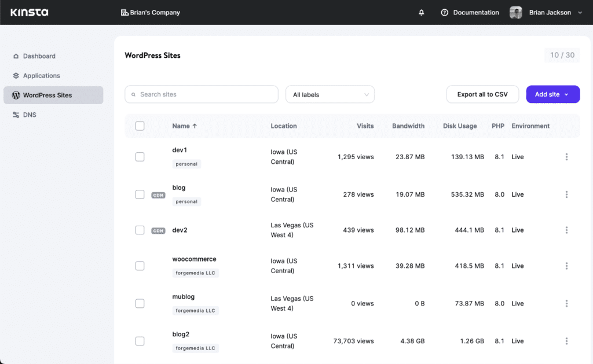This screenshot has height=364, width=593.
Task: Click the 98.12 MB bandwidth value
Action: click(410, 230)
